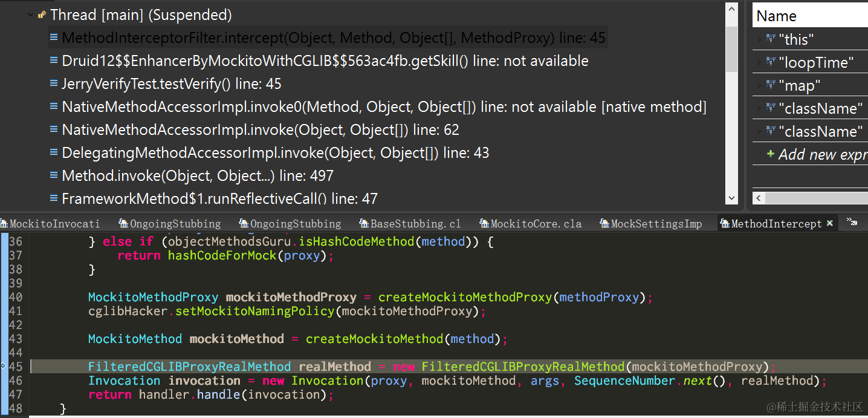This screenshot has width=868, height=418.
Task: Click hashCodeForMock on line 37
Action: [x=222, y=255]
